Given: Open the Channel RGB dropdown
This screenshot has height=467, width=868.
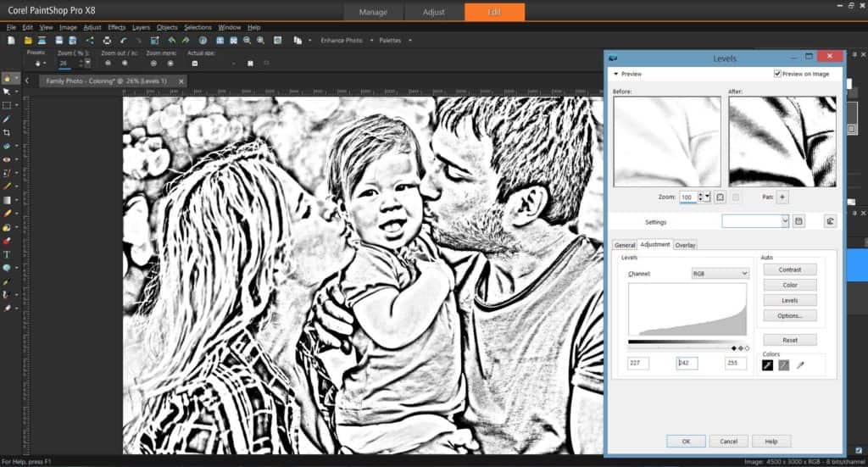Looking at the screenshot, I should click(x=721, y=274).
